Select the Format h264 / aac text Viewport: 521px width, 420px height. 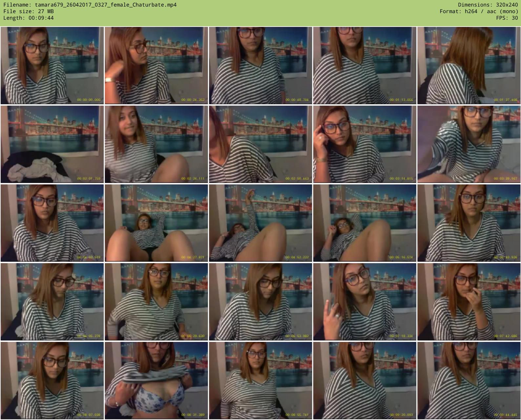tap(479, 11)
